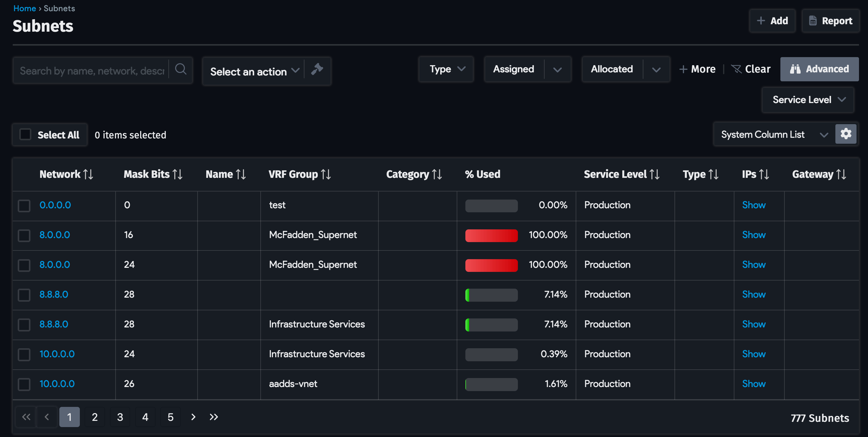This screenshot has width=868, height=437.
Task: Click the search magnifier icon
Action: (x=180, y=69)
